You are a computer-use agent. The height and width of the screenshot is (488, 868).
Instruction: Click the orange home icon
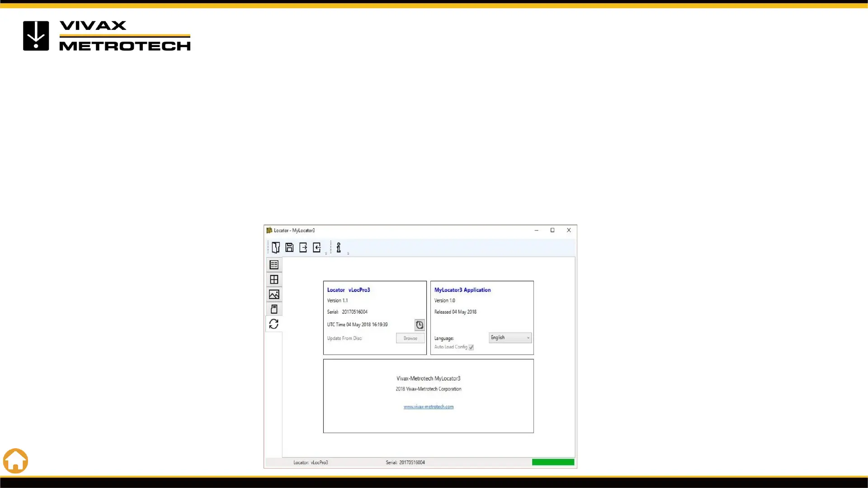(15, 461)
